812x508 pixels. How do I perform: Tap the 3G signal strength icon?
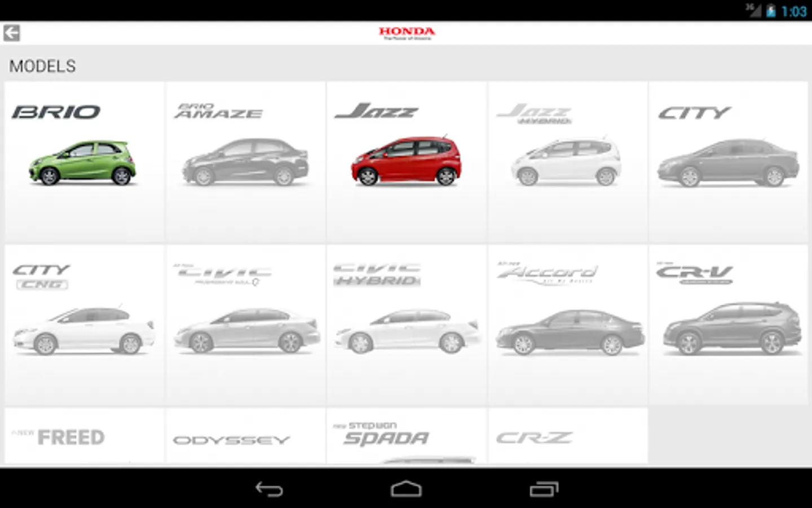753,10
